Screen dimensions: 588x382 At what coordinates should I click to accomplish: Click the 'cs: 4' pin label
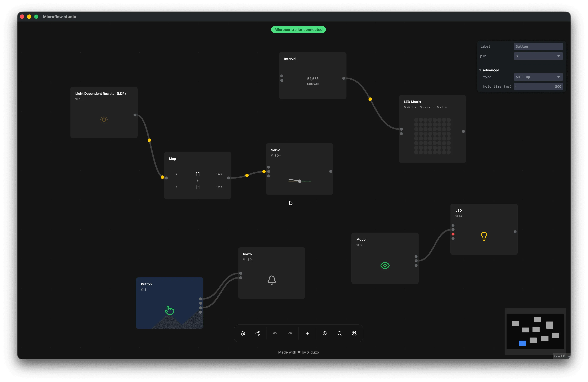point(442,107)
